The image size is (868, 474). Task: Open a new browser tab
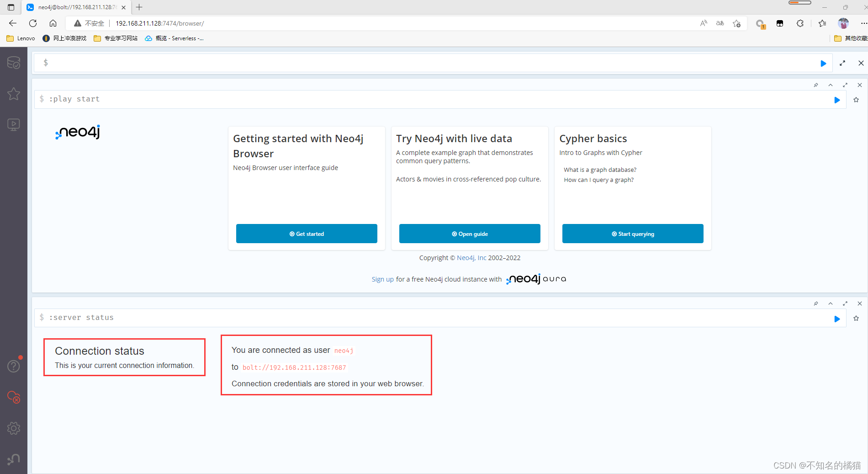(139, 7)
